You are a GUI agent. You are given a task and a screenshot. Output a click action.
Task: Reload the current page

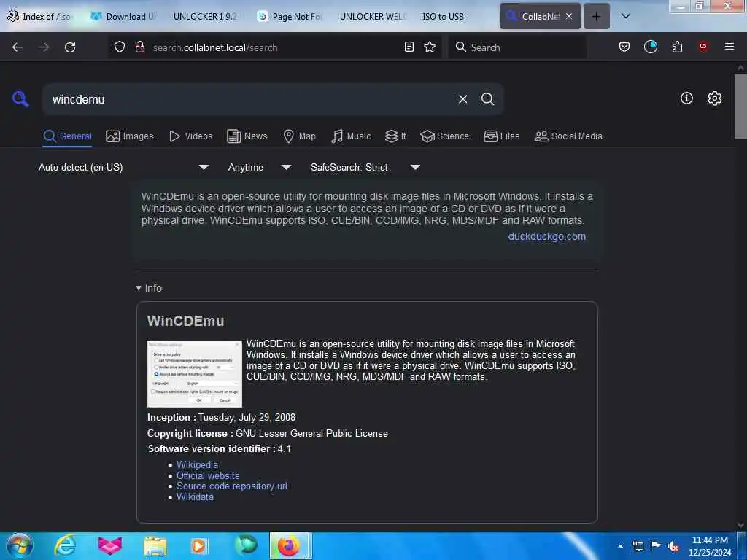tap(70, 47)
